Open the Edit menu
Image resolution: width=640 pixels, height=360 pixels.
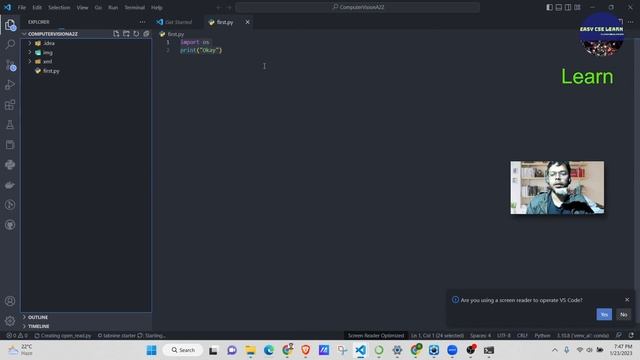coord(37,7)
